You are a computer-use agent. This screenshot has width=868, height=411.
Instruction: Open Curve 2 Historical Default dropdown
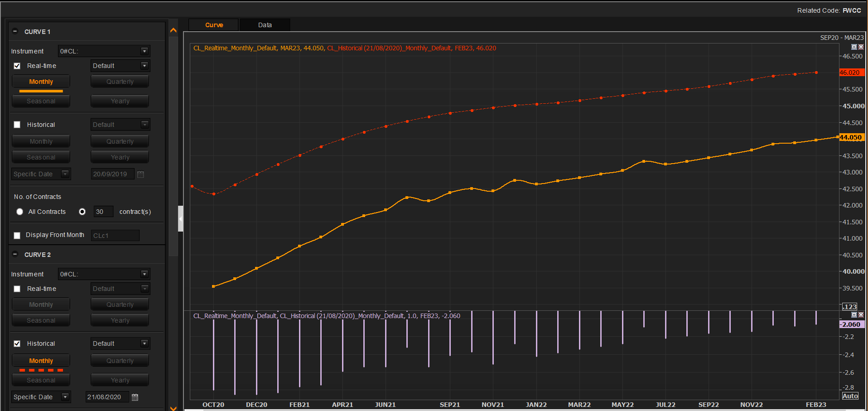[145, 343]
